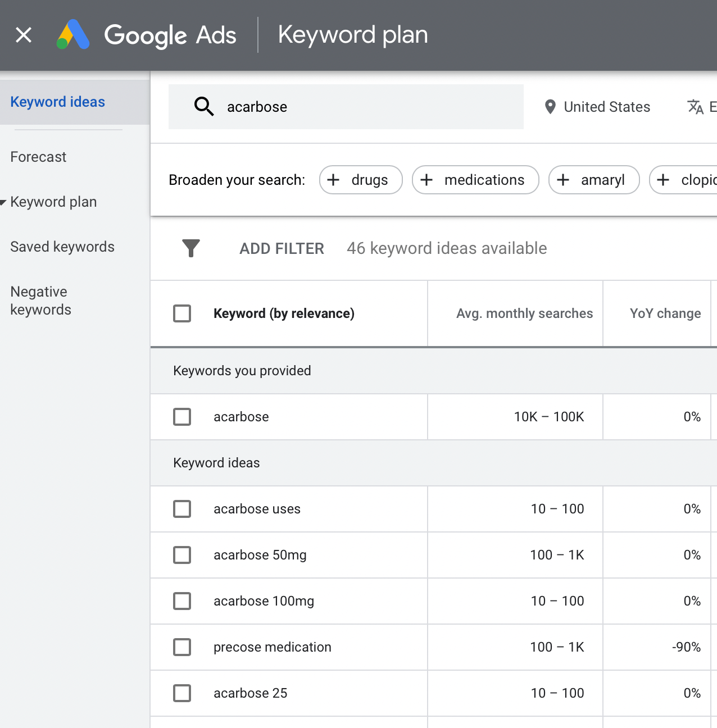Click the location pin icon
This screenshot has height=728, width=717.
551,107
